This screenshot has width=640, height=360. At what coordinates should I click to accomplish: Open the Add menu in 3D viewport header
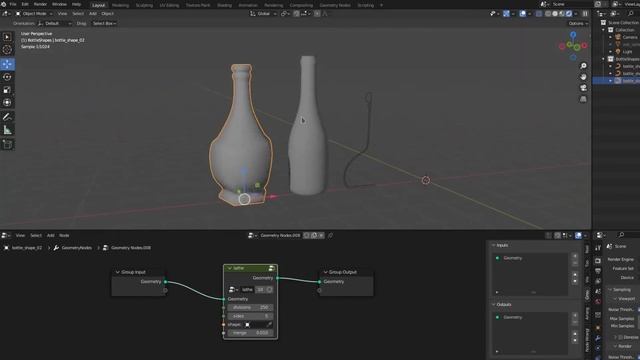[x=93, y=13]
